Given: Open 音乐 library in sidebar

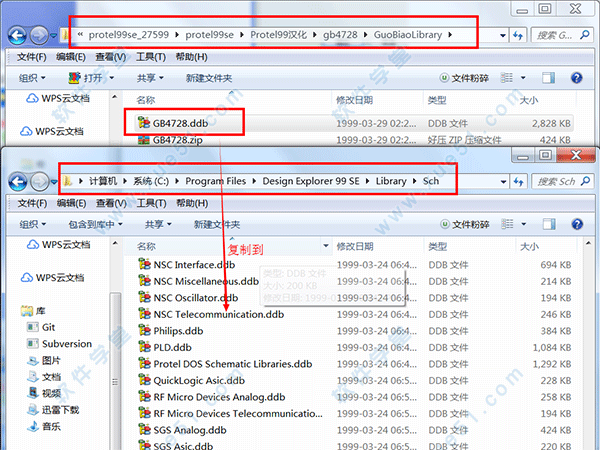Looking at the screenshot, I should coord(51,426).
